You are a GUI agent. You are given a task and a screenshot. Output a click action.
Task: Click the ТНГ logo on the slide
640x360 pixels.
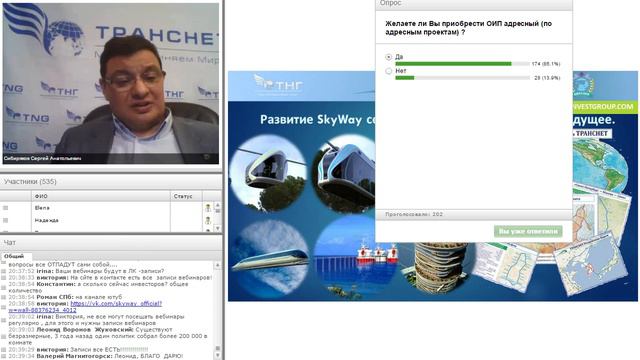click(278, 84)
